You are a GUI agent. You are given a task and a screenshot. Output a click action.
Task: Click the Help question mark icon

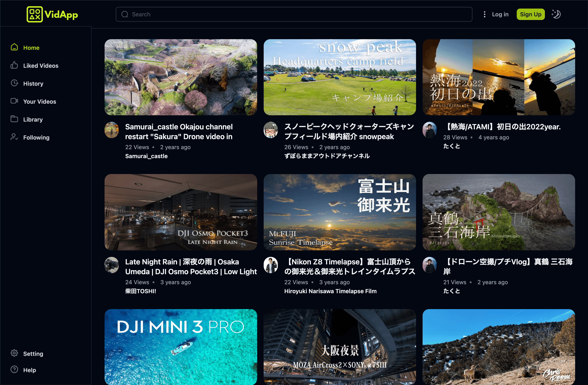[x=14, y=369]
